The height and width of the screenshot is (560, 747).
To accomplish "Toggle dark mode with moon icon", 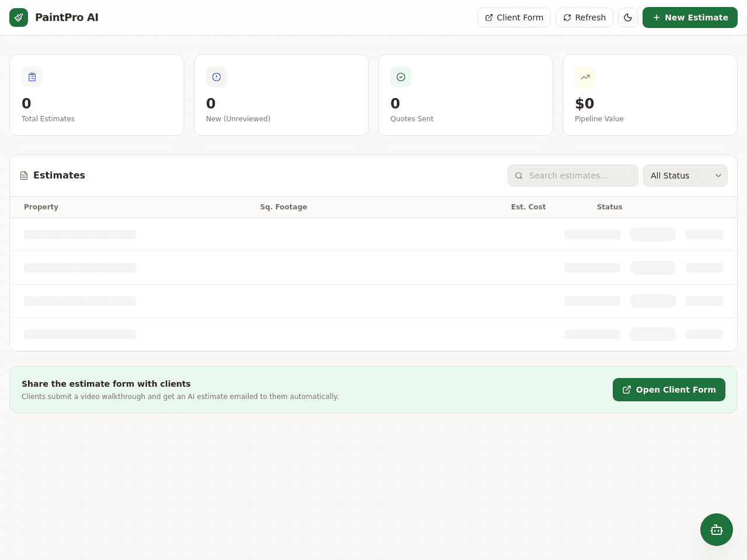I will point(628,17).
